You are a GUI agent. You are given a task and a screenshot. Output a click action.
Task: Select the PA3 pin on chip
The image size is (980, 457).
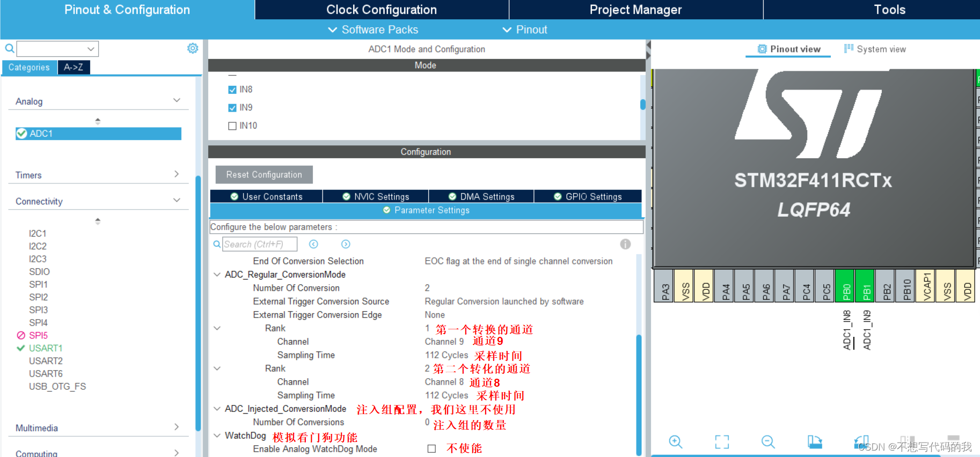pos(664,286)
